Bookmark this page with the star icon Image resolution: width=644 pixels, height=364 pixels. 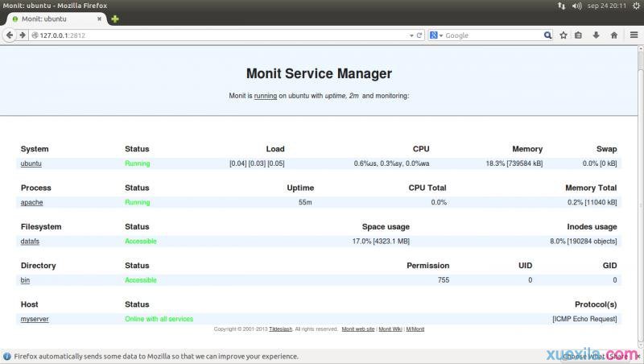tap(563, 35)
